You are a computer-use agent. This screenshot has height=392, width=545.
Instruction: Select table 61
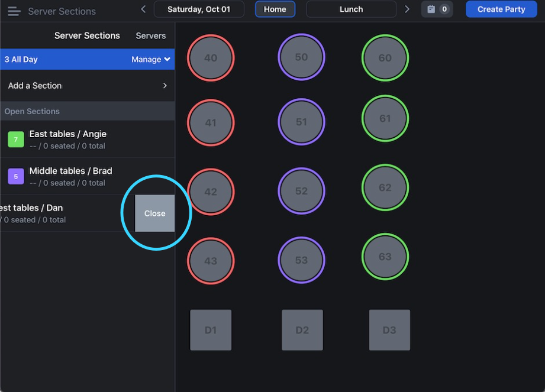385,118
